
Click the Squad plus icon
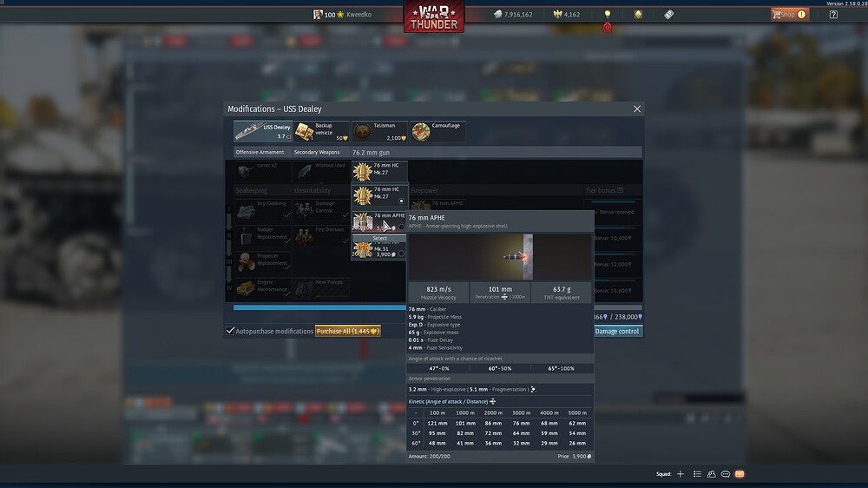pos(681,474)
